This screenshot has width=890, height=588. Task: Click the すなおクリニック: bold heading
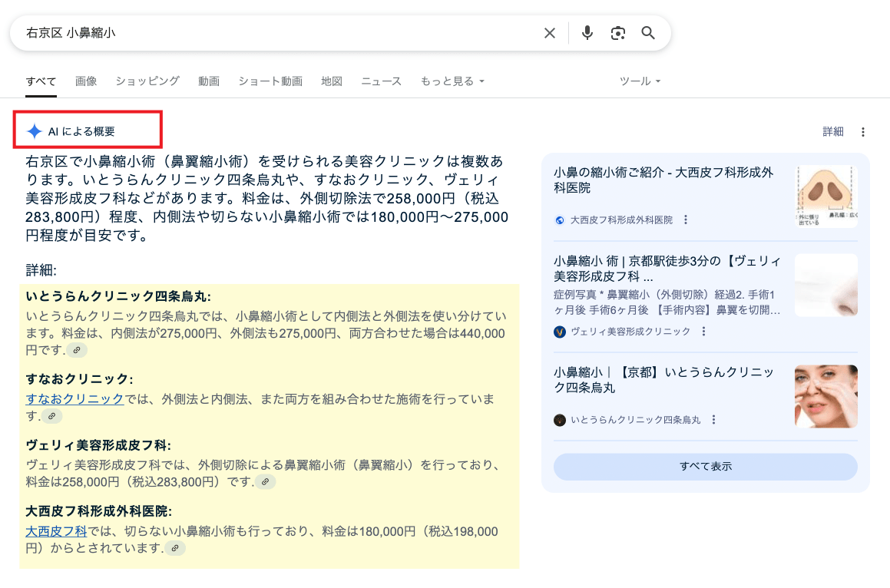coord(79,379)
